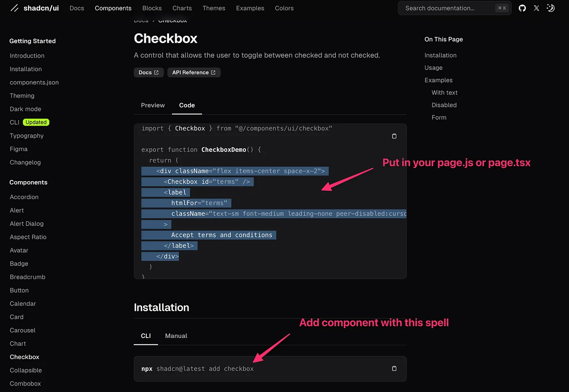Open the Components top navigation item
This screenshot has width=569, height=392.
[x=113, y=8]
